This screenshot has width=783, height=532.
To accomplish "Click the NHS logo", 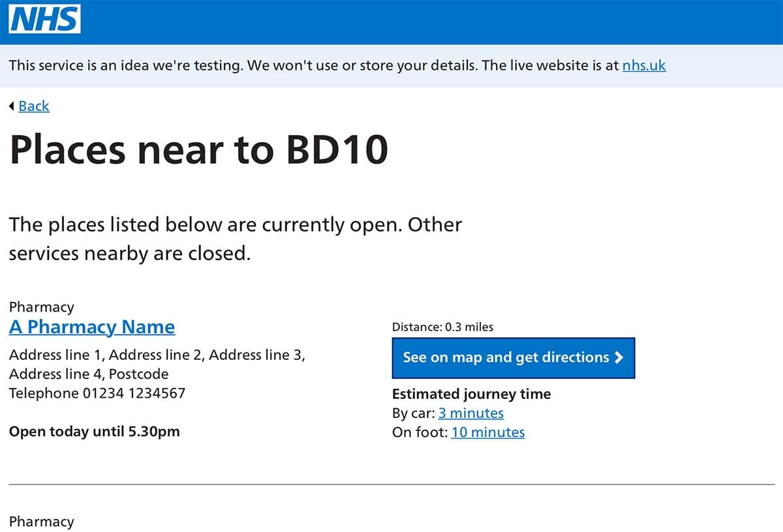I will 43,19.
